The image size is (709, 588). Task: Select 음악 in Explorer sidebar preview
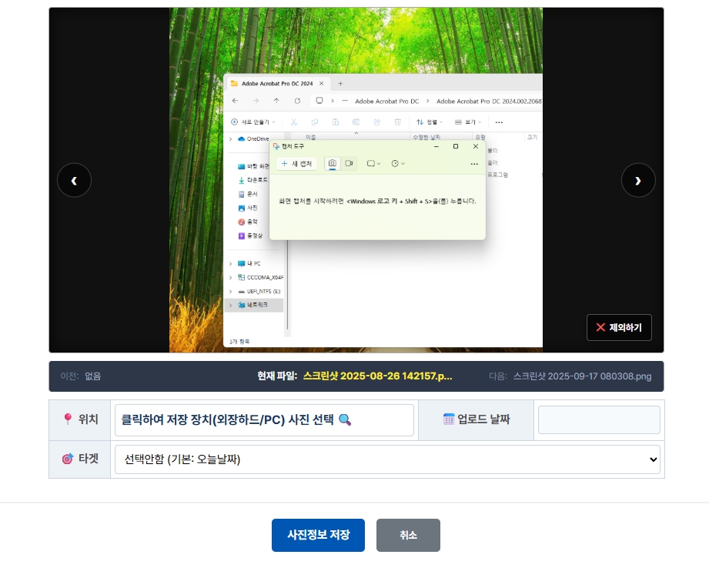coord(248,222)
